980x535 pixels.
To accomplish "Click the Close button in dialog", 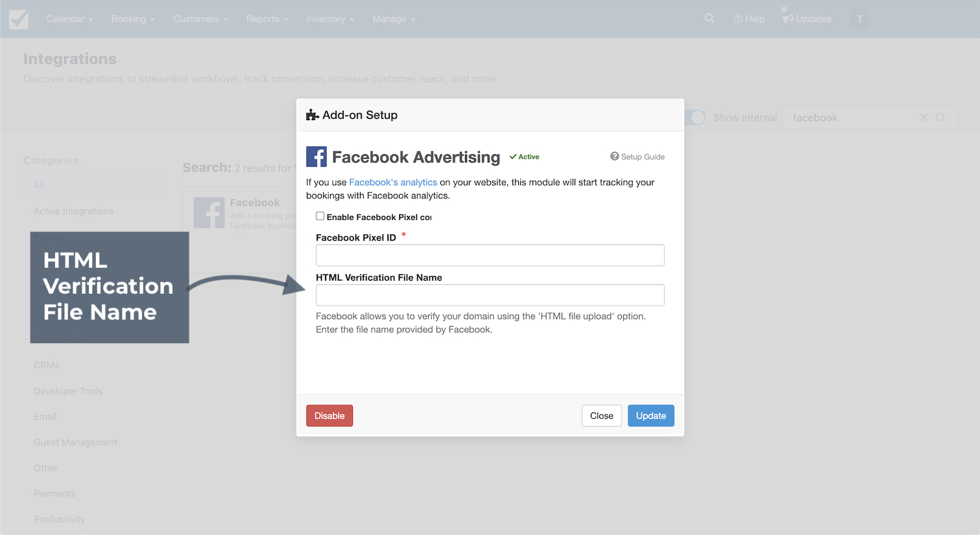I will (x=602, y=416).
